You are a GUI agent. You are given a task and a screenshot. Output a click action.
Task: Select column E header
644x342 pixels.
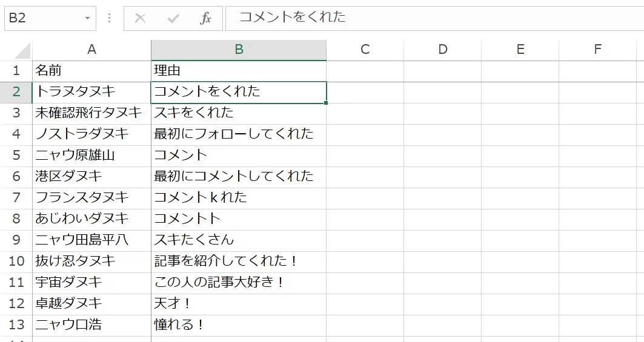tap(520, 50)
